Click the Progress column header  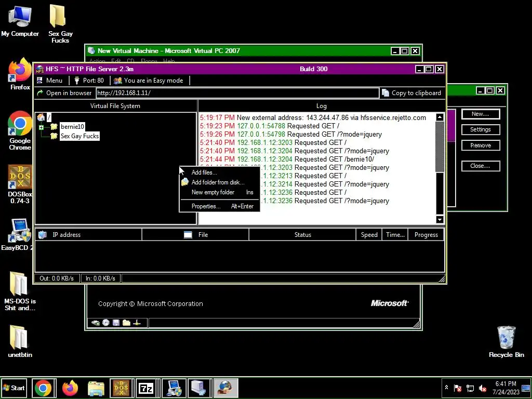coord(426,235)
